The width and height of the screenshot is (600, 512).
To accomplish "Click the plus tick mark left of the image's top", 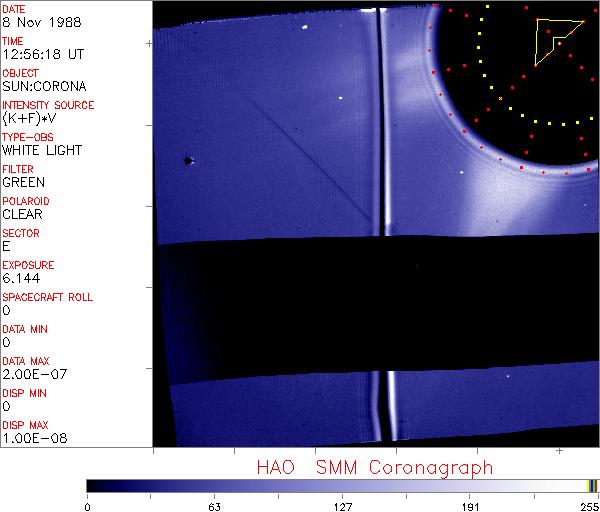I will click(x=149, y=44).
